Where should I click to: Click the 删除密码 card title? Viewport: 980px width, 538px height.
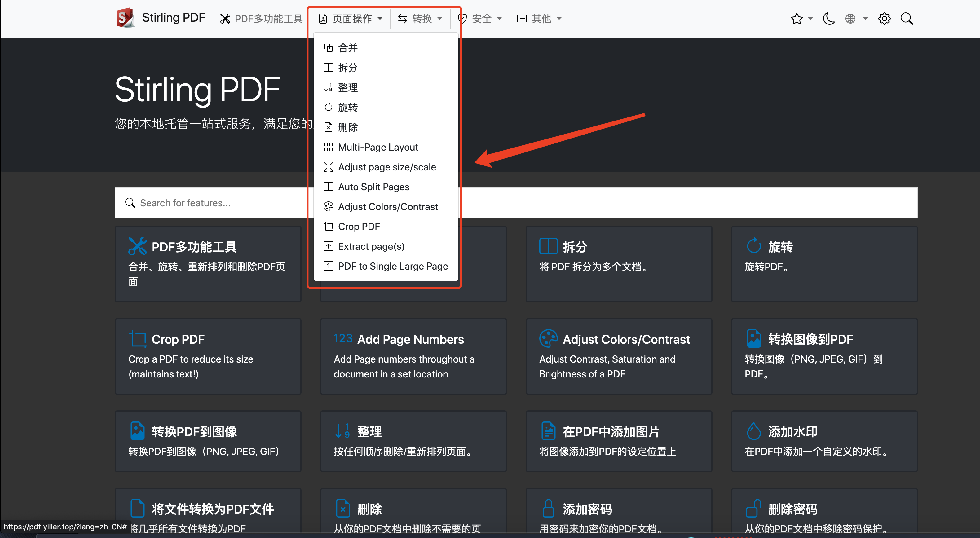click(x=792, y=509)
